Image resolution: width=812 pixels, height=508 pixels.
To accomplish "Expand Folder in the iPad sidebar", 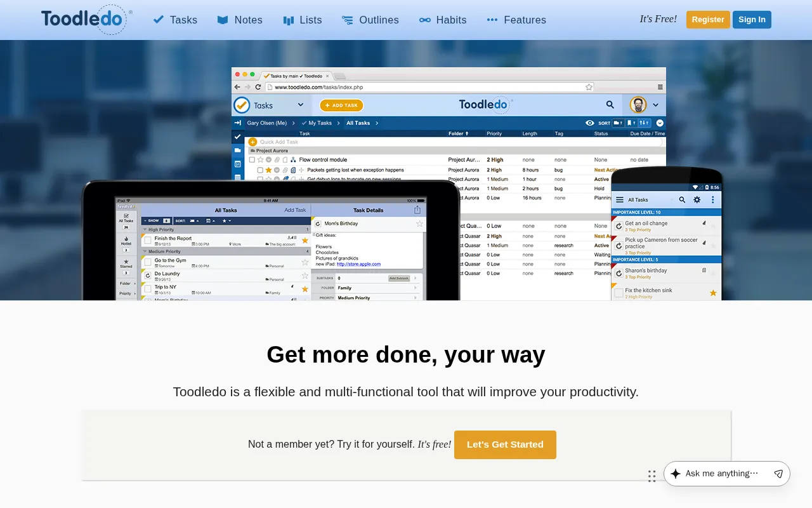I will point(126,284).
